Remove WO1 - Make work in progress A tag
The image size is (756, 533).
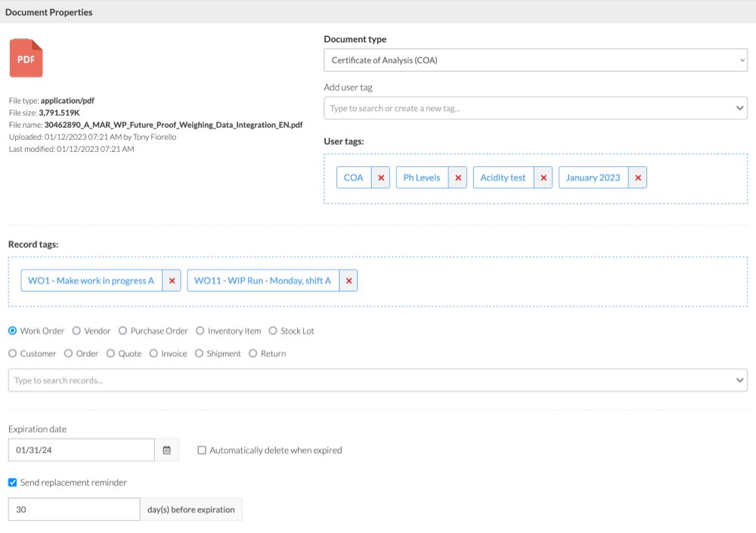[172, 280]
